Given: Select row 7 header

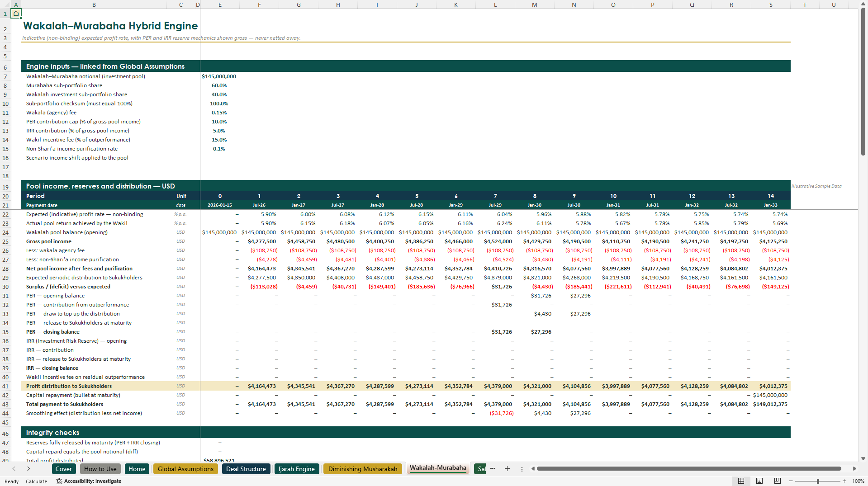Looking at the screenshot, I should tap(5, 76).
